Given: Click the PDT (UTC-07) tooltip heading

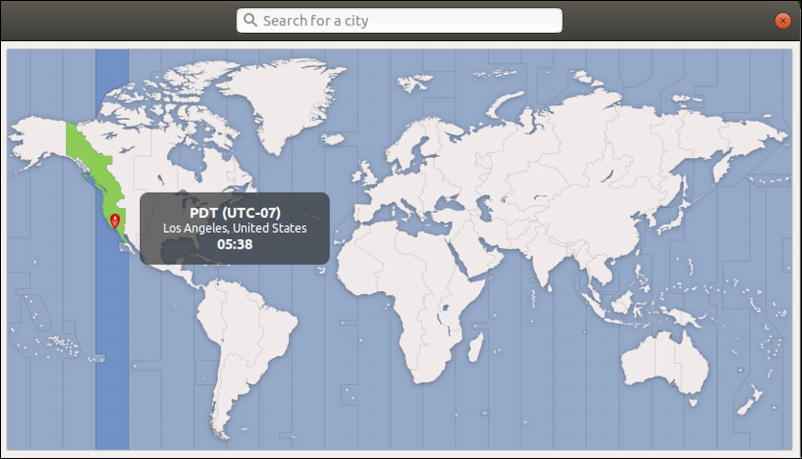Looking at the screenshot, I should point(235,212).
